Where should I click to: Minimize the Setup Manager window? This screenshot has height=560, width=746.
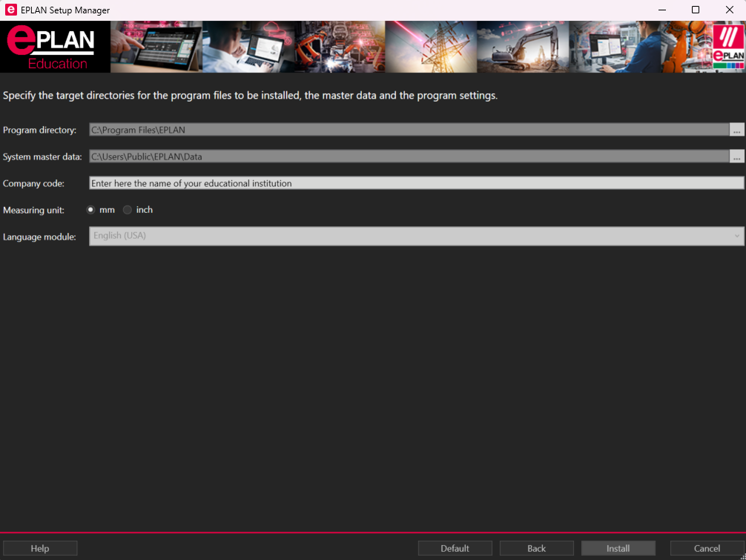[x=661, y=10]
